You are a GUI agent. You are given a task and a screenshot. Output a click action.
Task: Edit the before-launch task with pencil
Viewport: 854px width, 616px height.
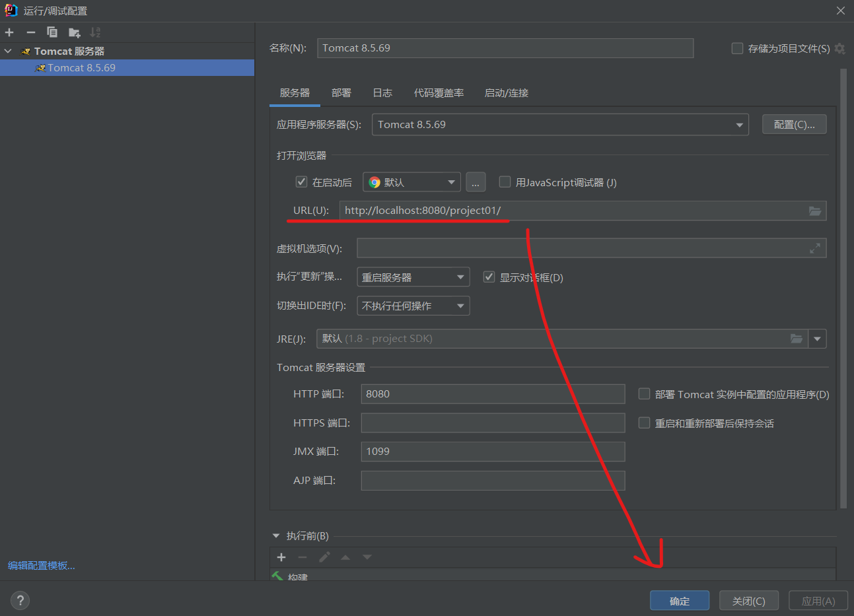324,557
